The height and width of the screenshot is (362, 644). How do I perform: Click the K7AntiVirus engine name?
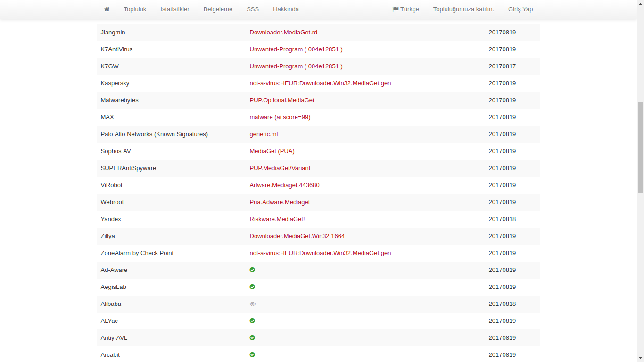(116, 49)
